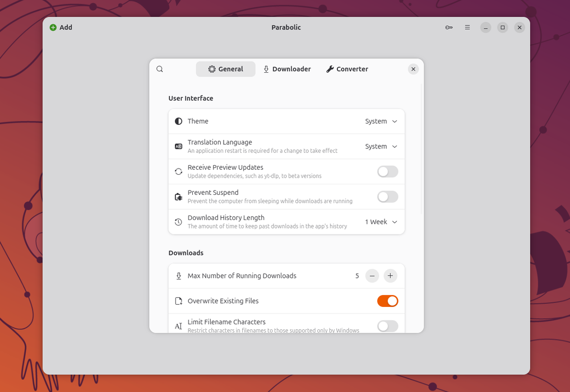This screenshot has width=570, height=392.
Task: Open the hamburger main menu
Action: pos(467,27)
